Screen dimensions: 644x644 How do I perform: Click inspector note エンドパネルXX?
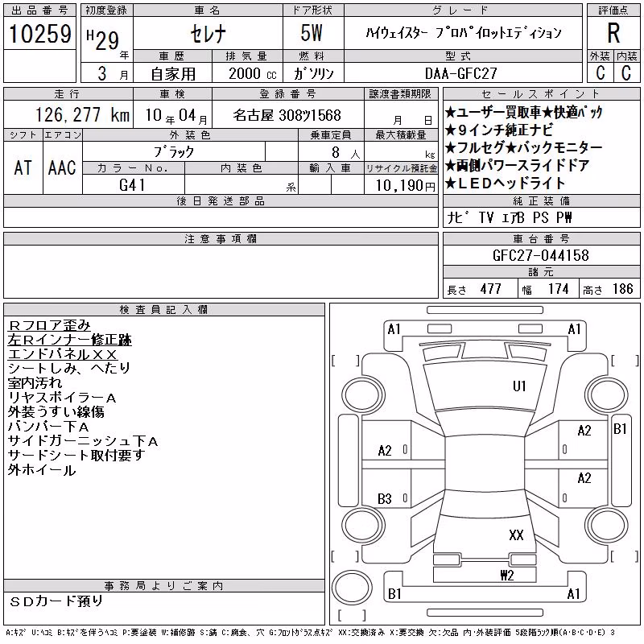63,354
